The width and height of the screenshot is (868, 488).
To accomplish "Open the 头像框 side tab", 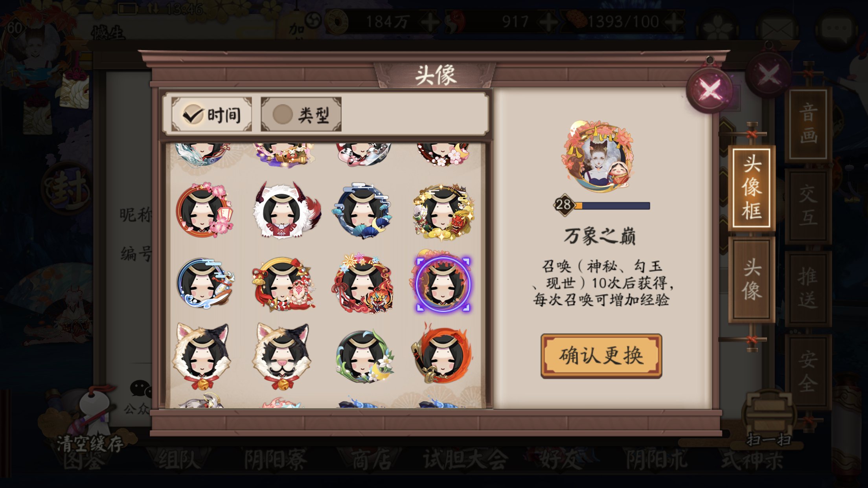I will (751, 188).
